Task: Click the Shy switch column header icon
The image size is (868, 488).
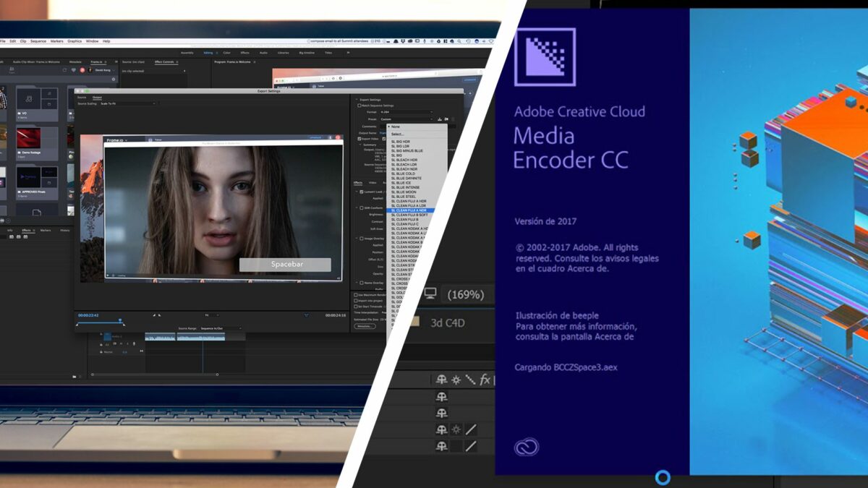Action: coord(441,380)
